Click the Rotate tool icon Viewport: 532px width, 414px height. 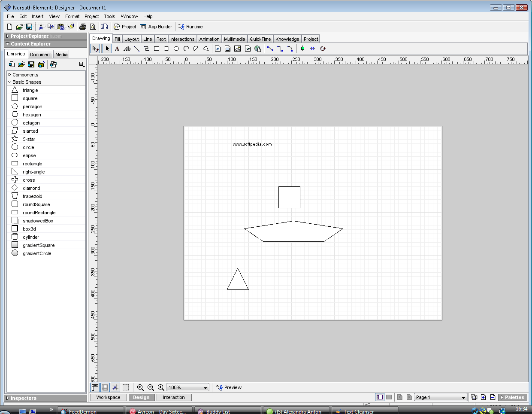323,49
